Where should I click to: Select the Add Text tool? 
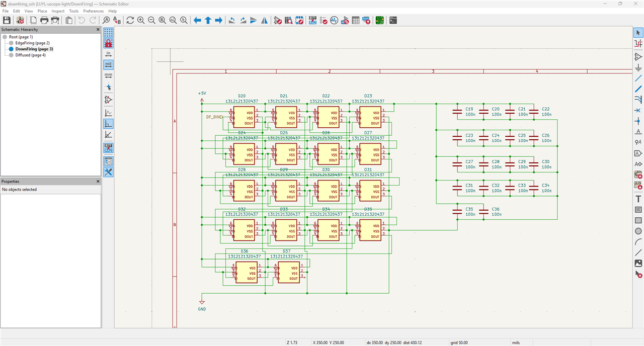pos(638,199)
